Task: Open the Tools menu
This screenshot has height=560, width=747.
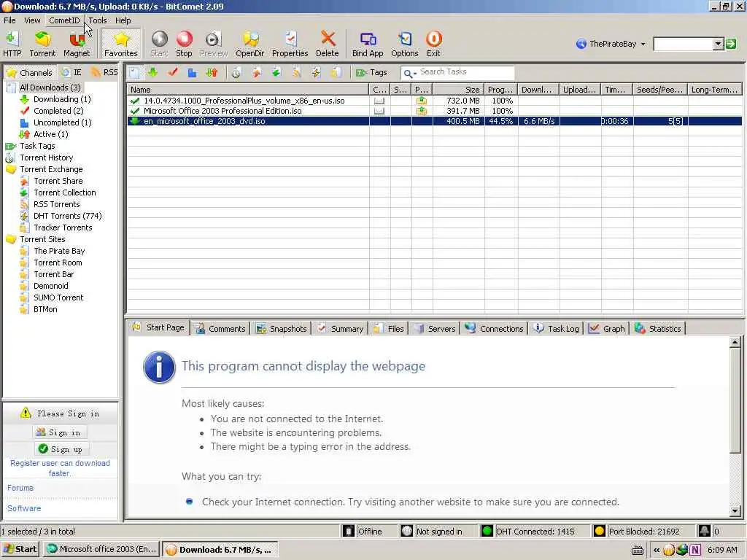Action: [98, 20]
